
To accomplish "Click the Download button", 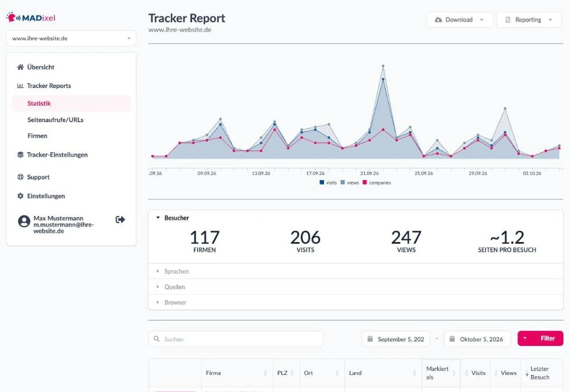I will 460,20.
